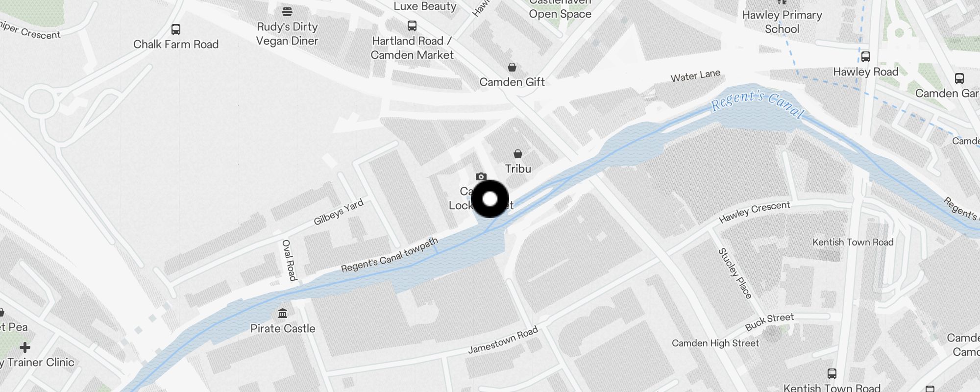This screenshot has height=392, width=980.
Task: Click the camera icon above Camden Lock Market
Action: (x=481, y=177)
